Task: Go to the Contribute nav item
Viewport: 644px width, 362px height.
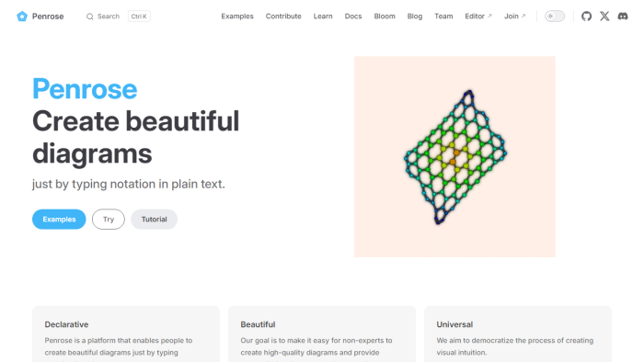Action: pyautogui.click(x=283, y=16)
